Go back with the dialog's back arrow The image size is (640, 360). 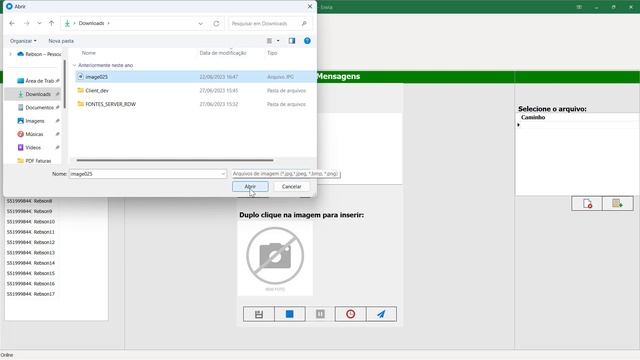click(x=12, y=24)
